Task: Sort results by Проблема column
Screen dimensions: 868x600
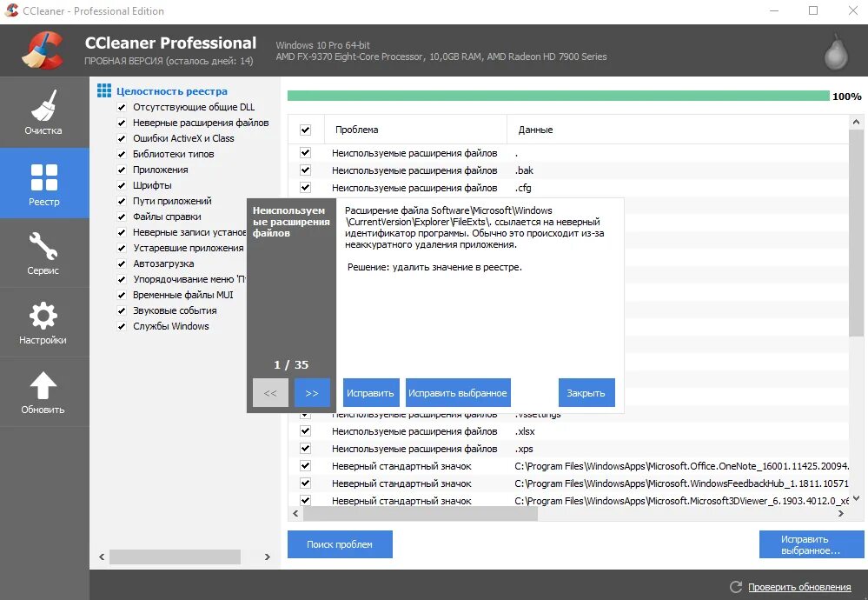Action: tap(415, 130)
